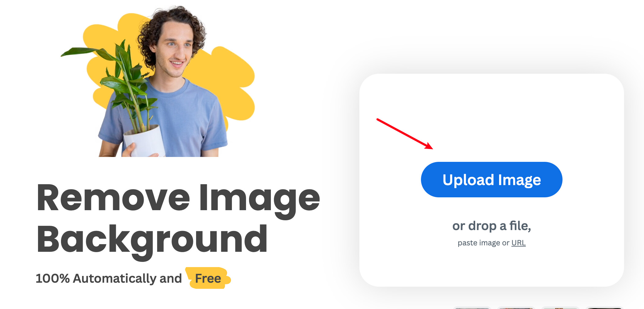Click the '100% Automatically and' subtitle
The height and width of the screenshot is (309, 644).
tap(109, 278)
